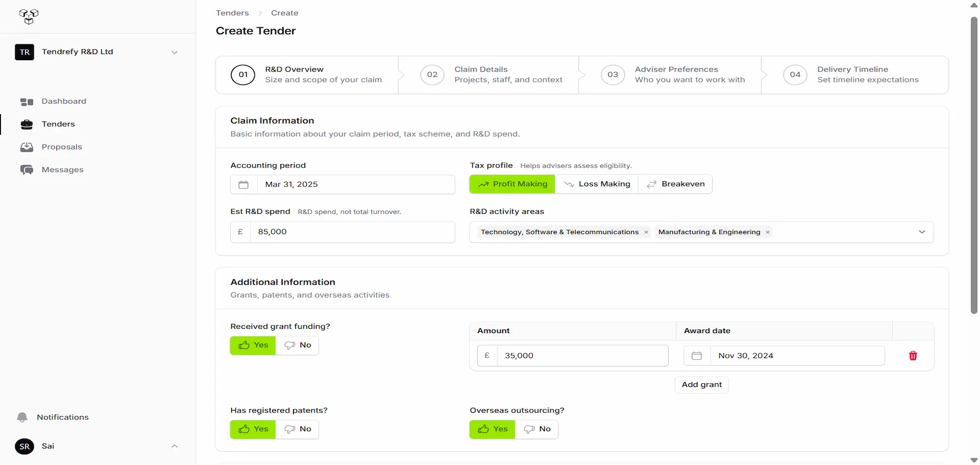Screen dimensions: 980x465
Task: Click the Create breadcrumb
Action: [285, 13]
